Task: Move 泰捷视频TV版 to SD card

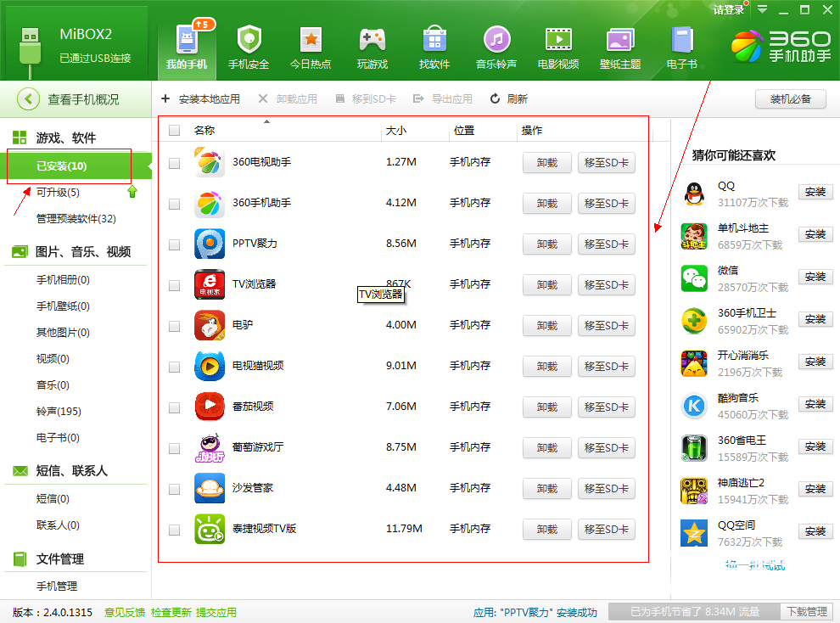Action: tap(607, 530)
